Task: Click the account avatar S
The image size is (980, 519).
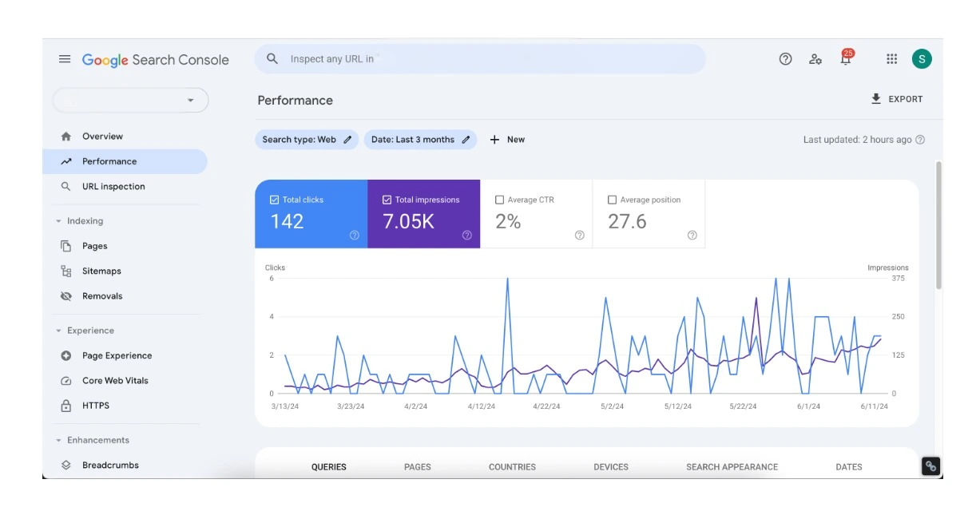Action: click(922, 59)
